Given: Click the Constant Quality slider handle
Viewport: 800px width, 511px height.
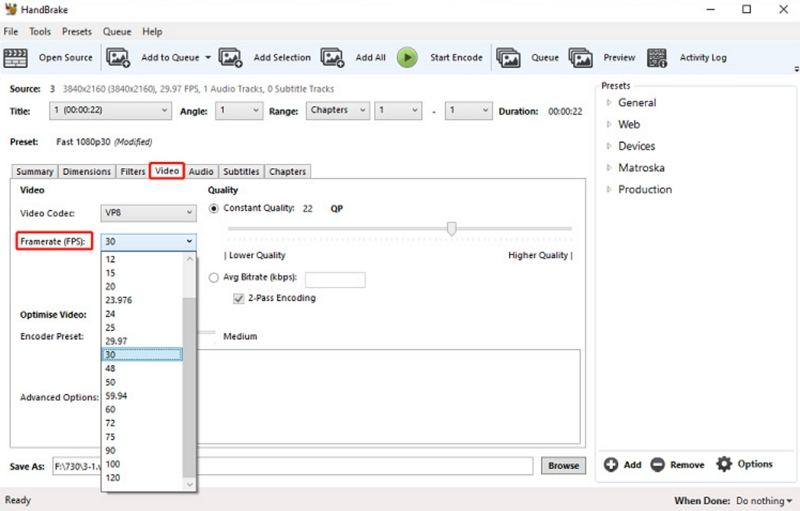Looking at the screenshot, I should click(x=452, y=229).
